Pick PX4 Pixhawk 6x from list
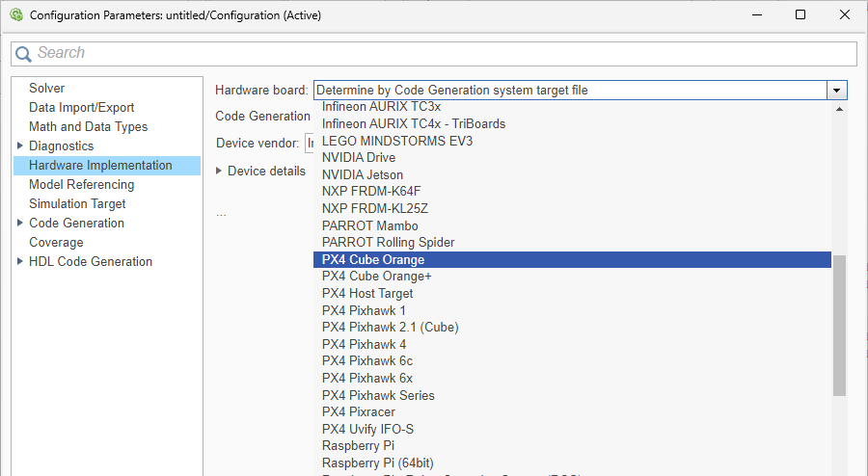The height and width of the screenshot is (476, 868). [366, 378]
